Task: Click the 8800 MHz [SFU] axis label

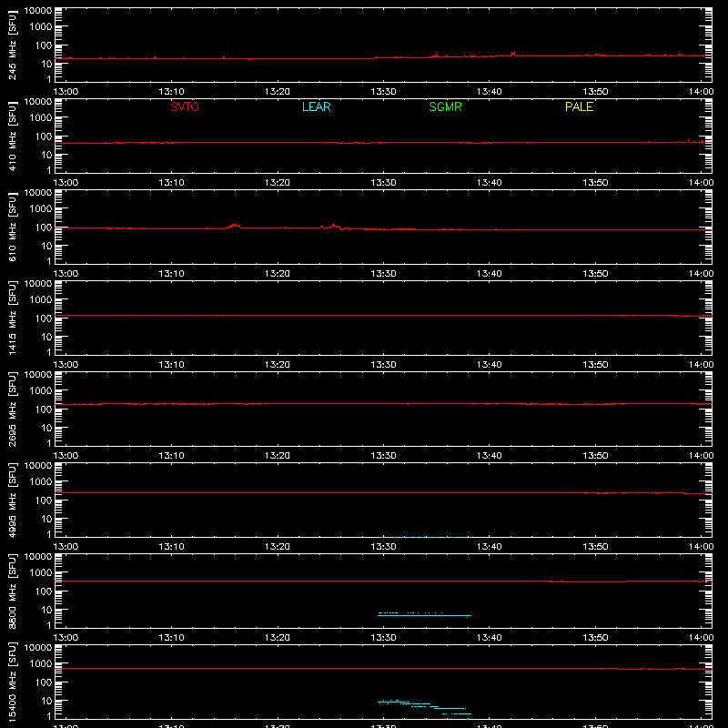Action: point(12,591)
